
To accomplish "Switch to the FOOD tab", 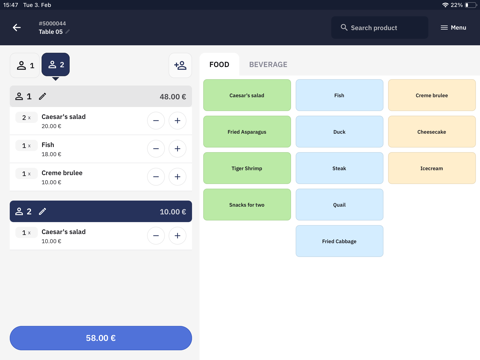I will [219, 64].
